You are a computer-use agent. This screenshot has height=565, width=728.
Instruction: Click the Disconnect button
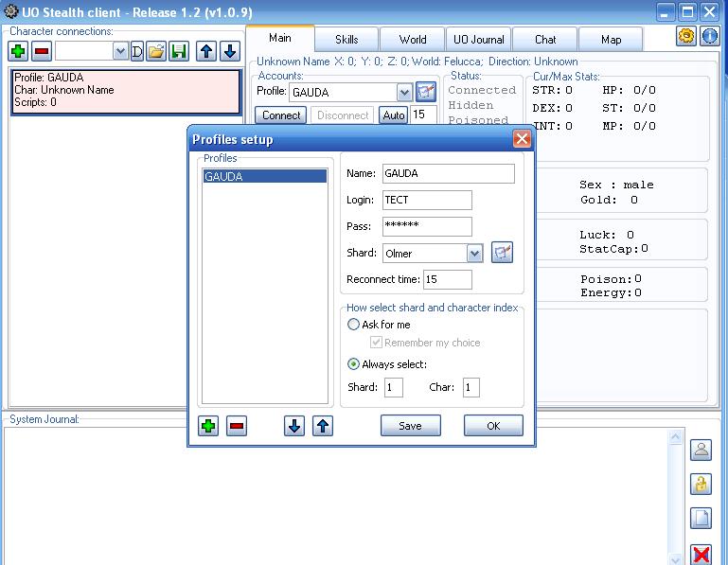tap(343, 115)
